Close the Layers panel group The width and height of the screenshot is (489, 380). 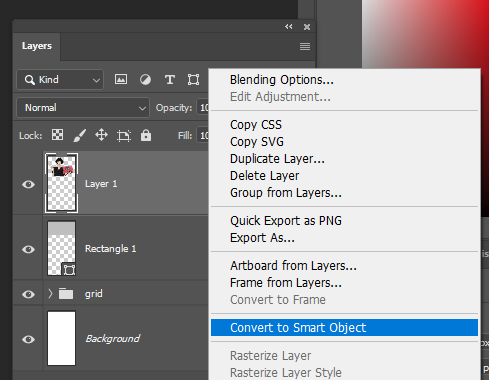point(307,27)
